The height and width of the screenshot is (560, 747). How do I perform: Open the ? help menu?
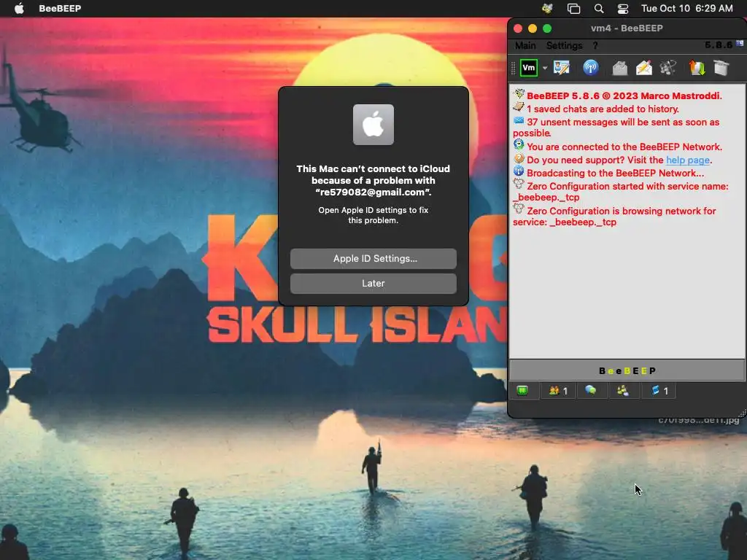[x=595, y=45]
